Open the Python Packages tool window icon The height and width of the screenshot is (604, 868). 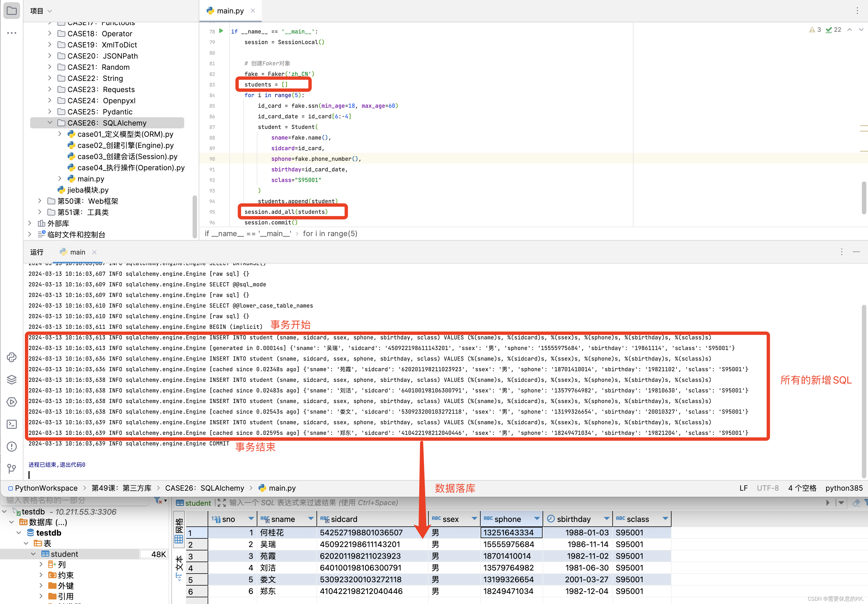(x=12, y=357)
